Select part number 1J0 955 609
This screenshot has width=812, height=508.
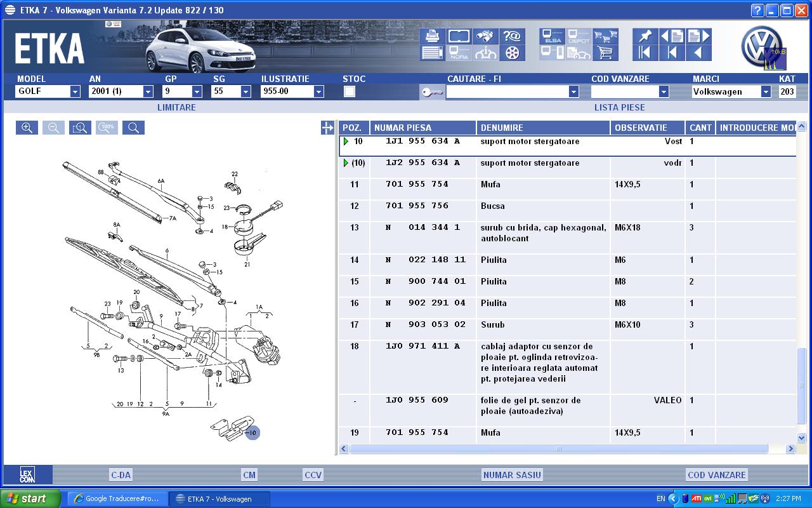pyautogui.click(x=417, y=400)
